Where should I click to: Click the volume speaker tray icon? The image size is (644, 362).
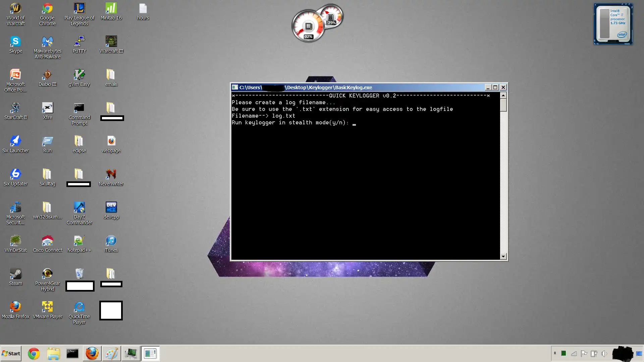point(604,354)
